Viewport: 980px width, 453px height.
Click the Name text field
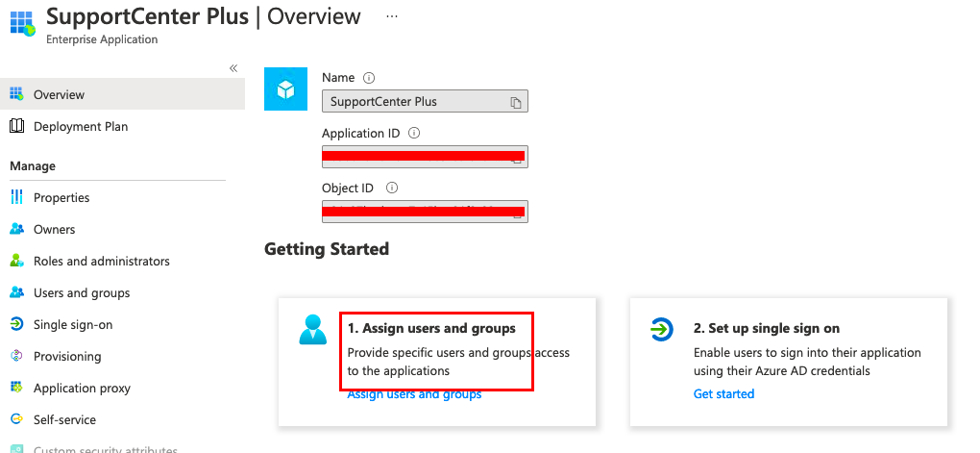coord(415,101)
